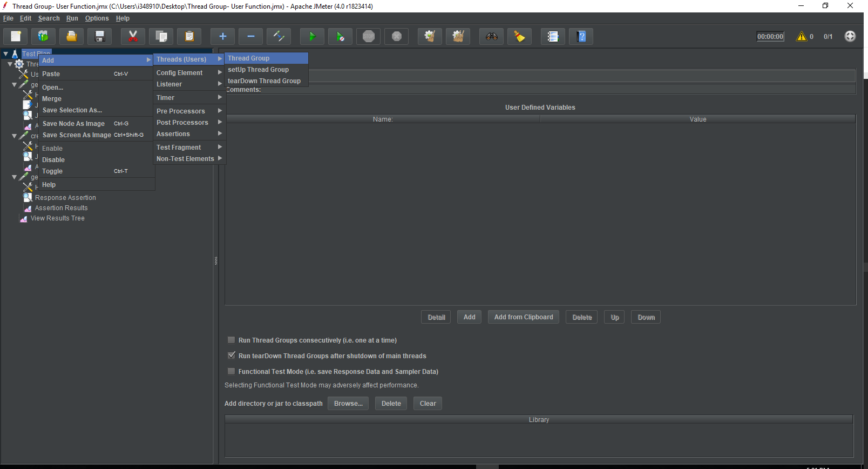Enable Functional Test Mode checkbox
Image resolution: width=868 pixels, height=469 pixels.
click(x=231, y=371)
